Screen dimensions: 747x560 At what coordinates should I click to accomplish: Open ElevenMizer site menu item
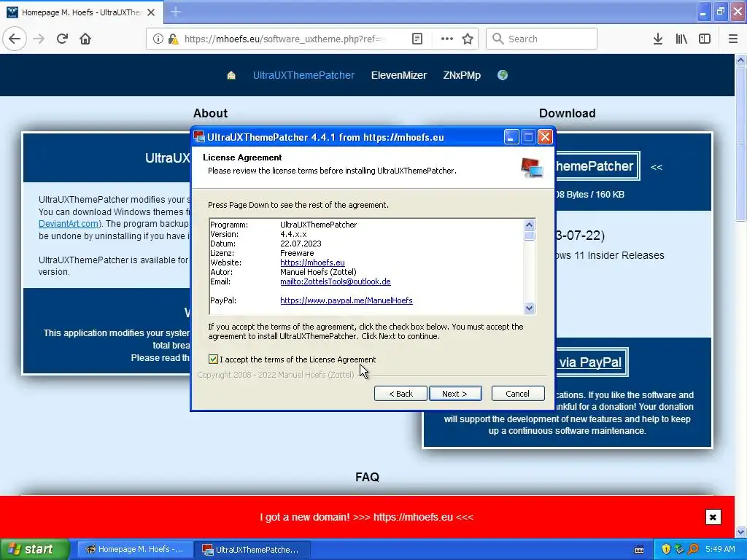pos(399,75)
